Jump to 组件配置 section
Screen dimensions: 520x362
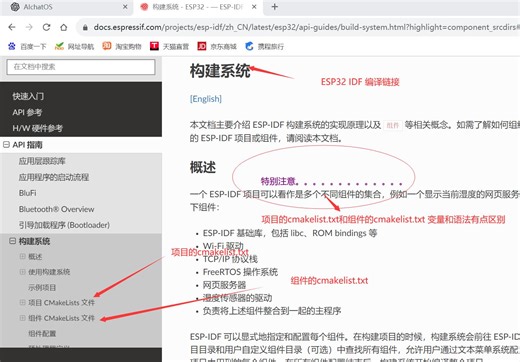42,333
